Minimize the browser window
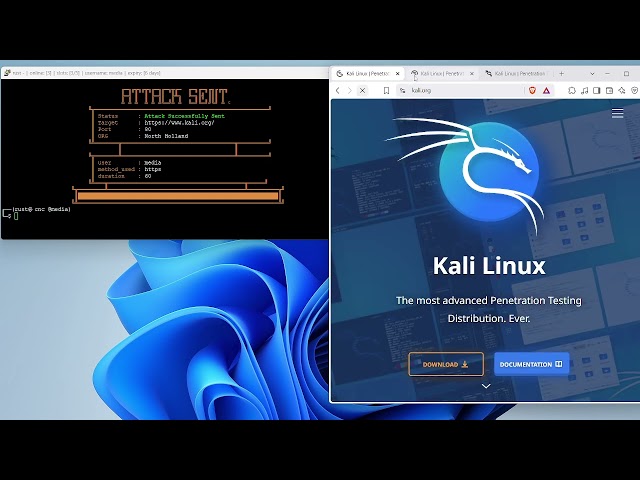 [x=607, y=73]
